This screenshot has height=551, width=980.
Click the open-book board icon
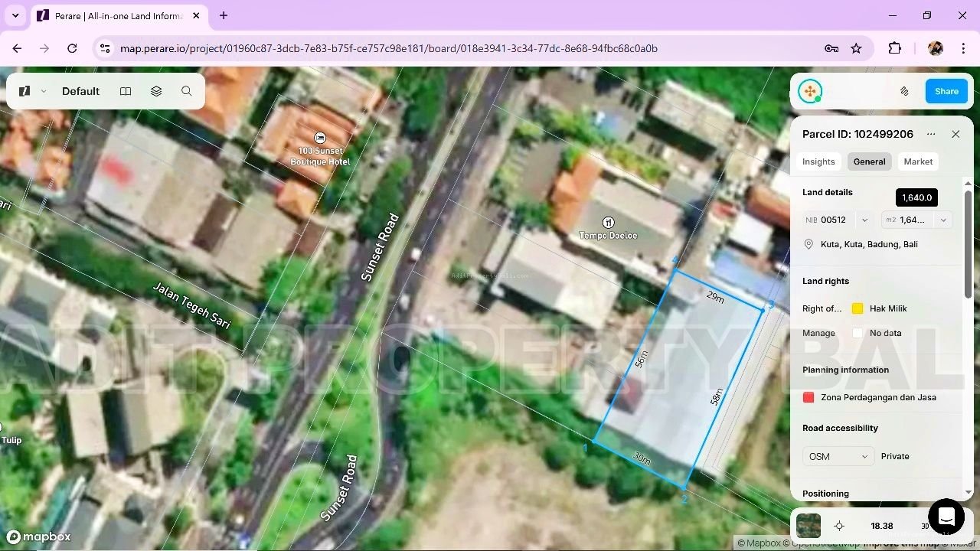[126, 91]
